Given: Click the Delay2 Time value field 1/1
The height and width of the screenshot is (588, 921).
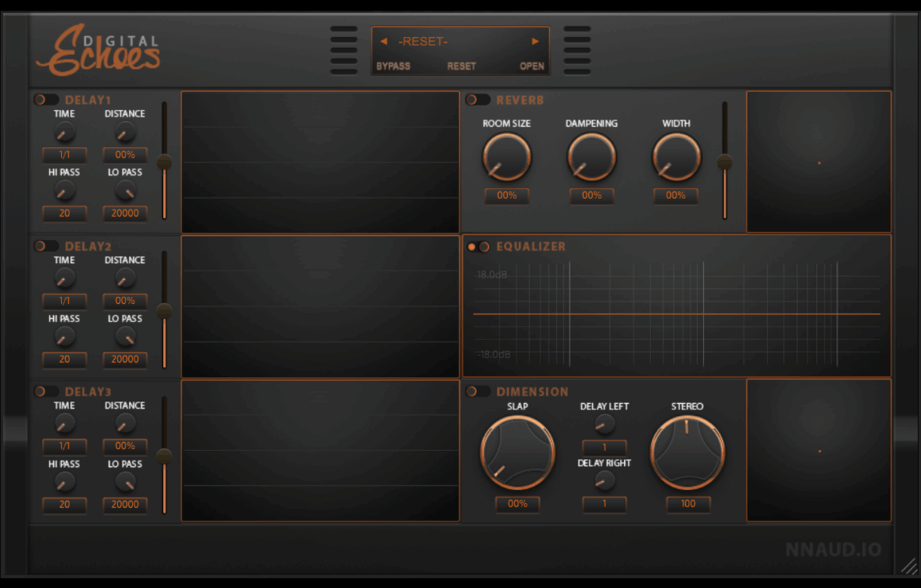Looking at the screenshot, I should point(64,301).
